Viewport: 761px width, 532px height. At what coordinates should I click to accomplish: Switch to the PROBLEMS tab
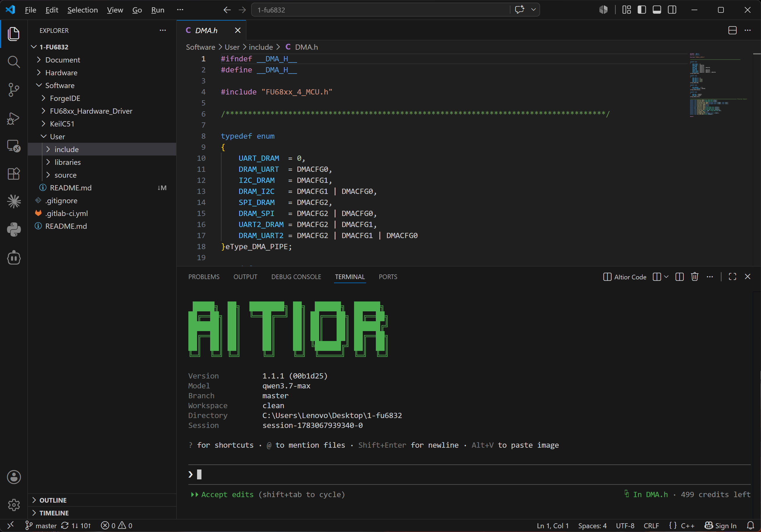pos(204,277)
